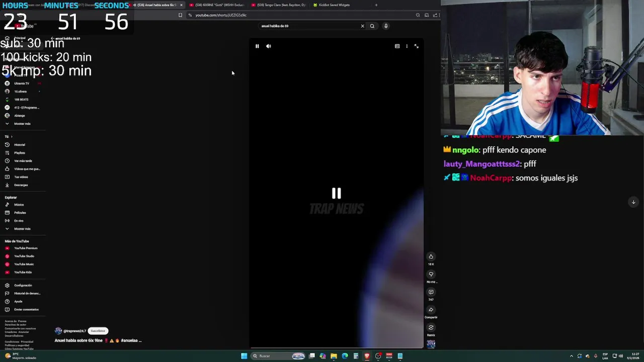Dislike the Short (No me gusta)
This screenshot has width=644, height=362.
click(431, 275)
